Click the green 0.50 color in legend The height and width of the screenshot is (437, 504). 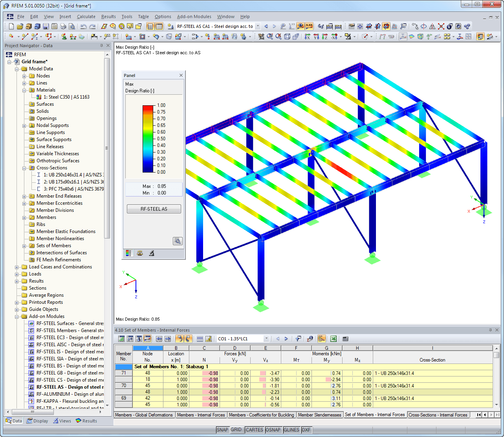coord(148,139)
